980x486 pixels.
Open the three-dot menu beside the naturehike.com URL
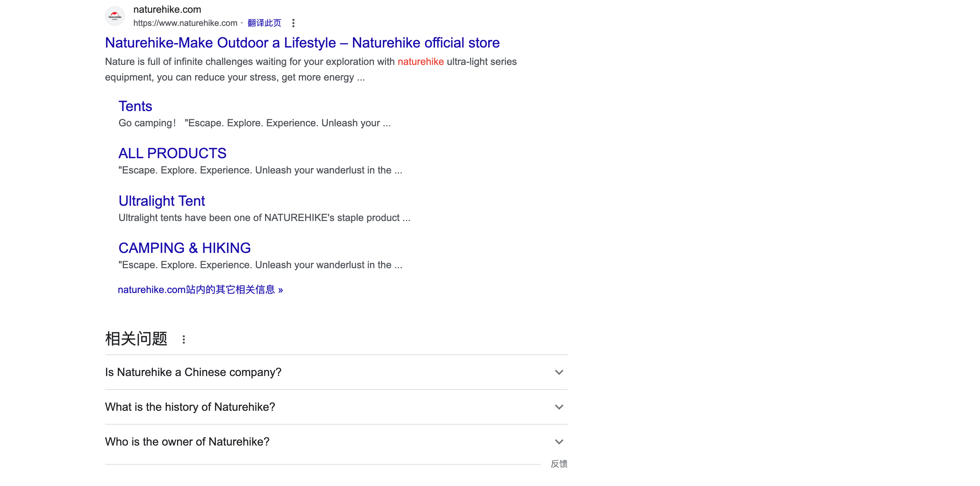(x=293, y=23)
